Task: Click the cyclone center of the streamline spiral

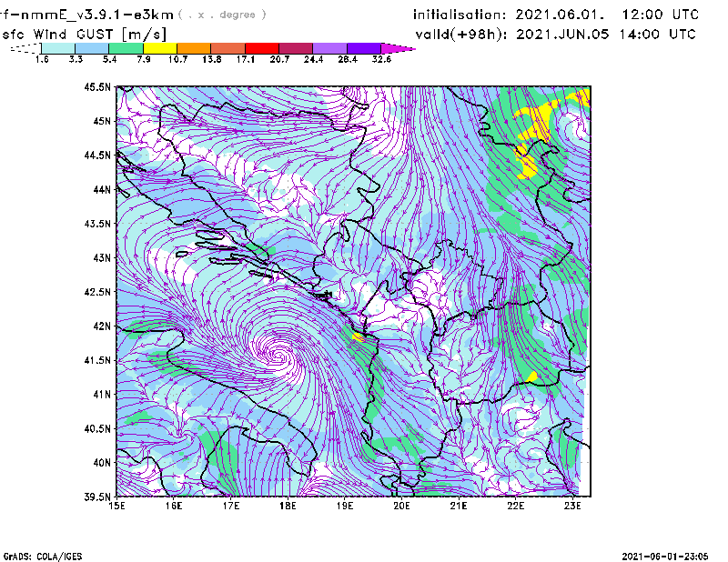Action: (x=279, y=356)
